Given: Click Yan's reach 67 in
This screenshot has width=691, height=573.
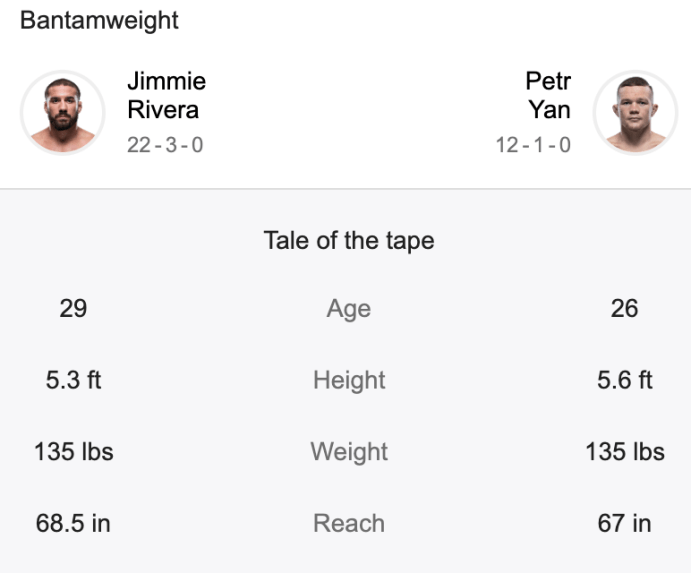Looking at the screenshot, I should point(624,523).
